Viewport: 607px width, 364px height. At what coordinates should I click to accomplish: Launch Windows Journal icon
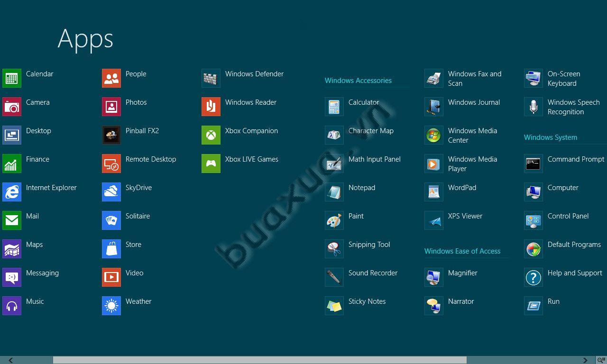[434, 107]
